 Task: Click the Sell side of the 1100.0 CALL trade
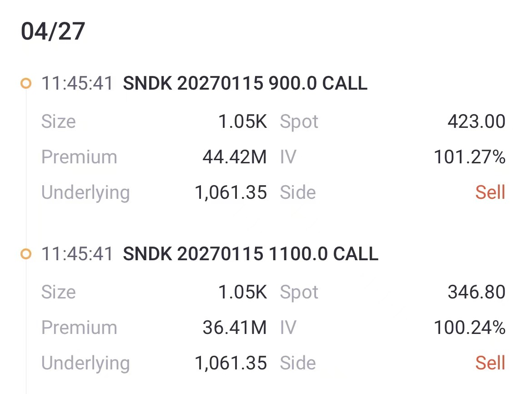coord(490,364)
